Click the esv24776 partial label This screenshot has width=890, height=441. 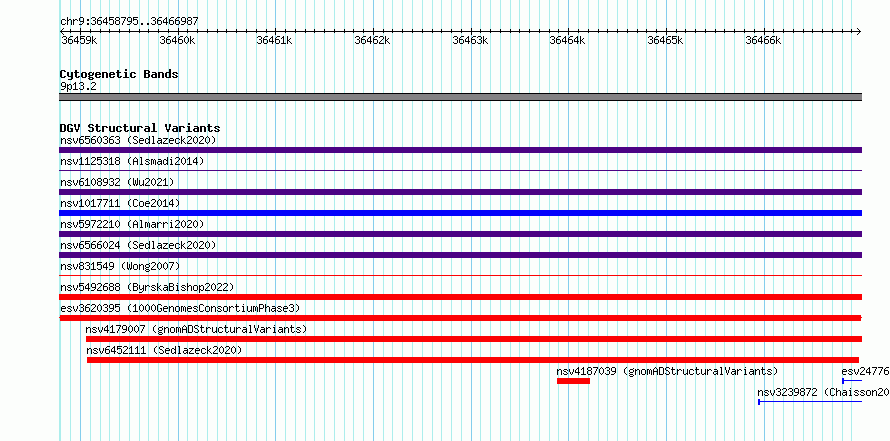point(866,371)
